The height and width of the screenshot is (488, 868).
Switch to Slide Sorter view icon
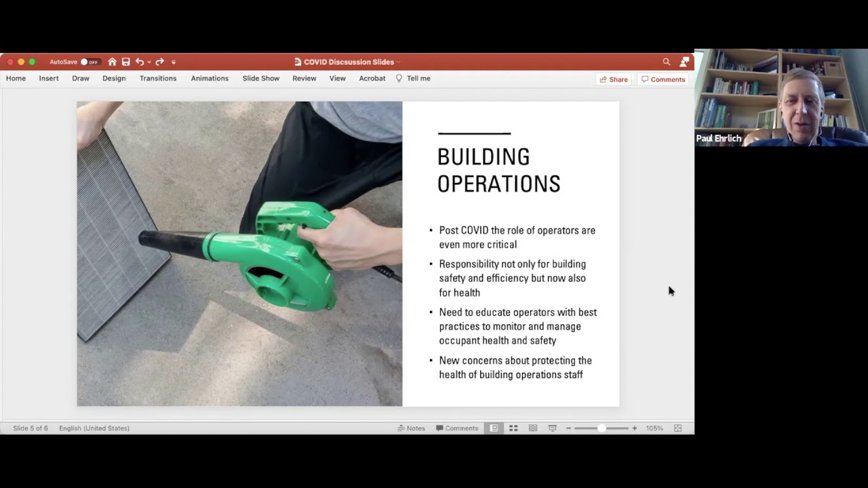[513, 428]
